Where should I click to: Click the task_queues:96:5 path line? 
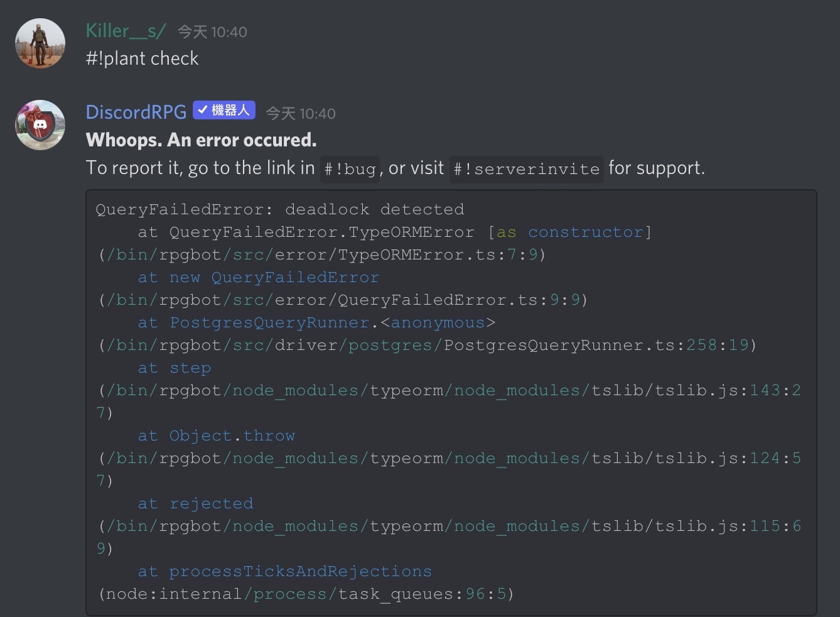tap(306, 594)
